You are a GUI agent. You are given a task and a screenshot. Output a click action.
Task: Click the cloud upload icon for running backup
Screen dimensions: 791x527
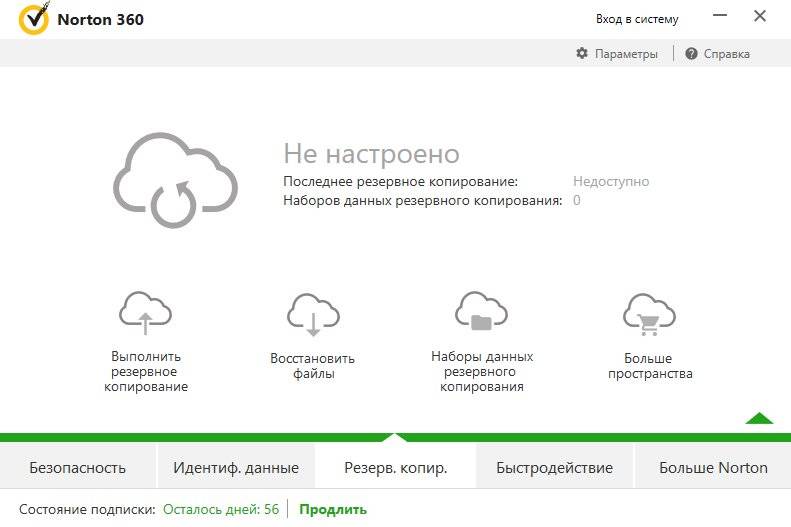[145, 313]
